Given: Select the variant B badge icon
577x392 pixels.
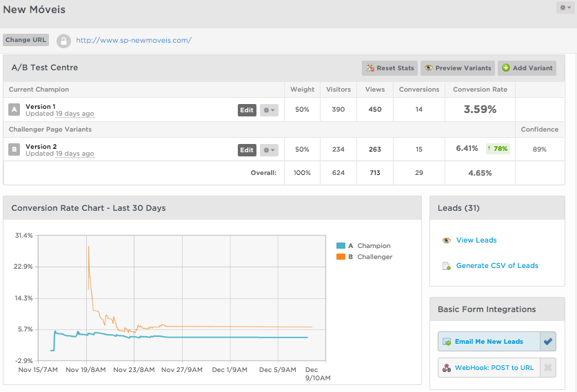Looking at the screenshot, I should [x=14, y=149].
